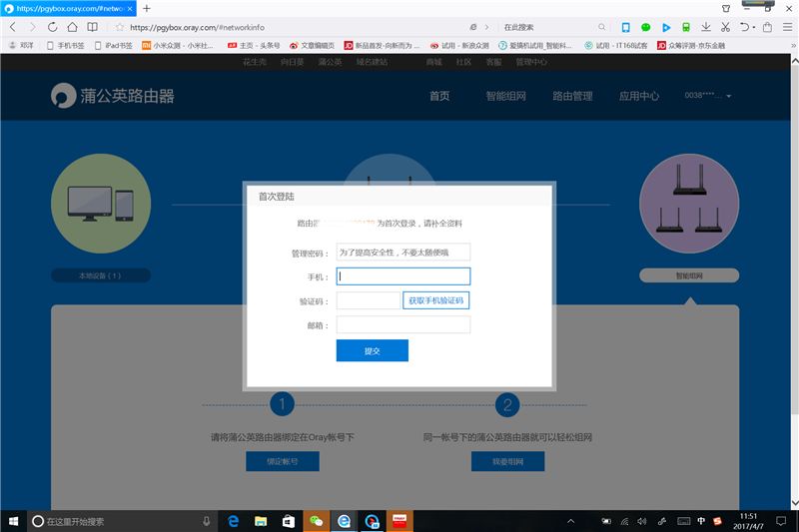Show hidden system tray icons
Viewport: 799px width, 532px height.
(x=570, y=521)
